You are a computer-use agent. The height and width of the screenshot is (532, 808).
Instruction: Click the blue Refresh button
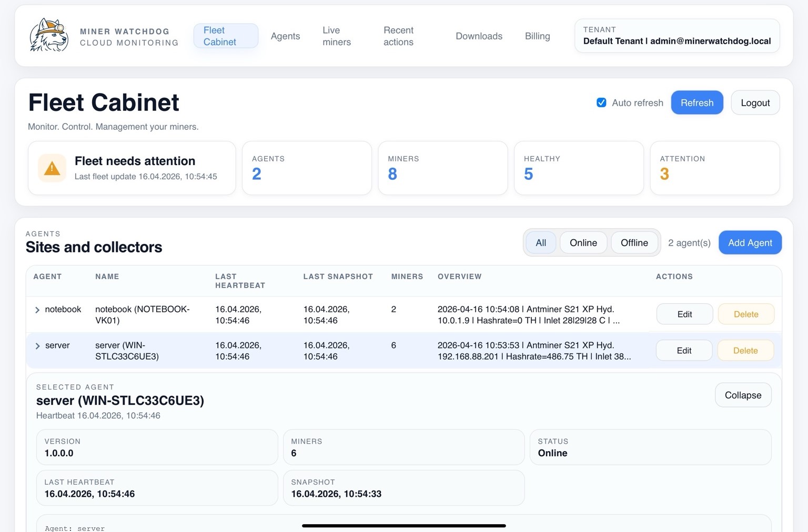[x=697, y=103]
